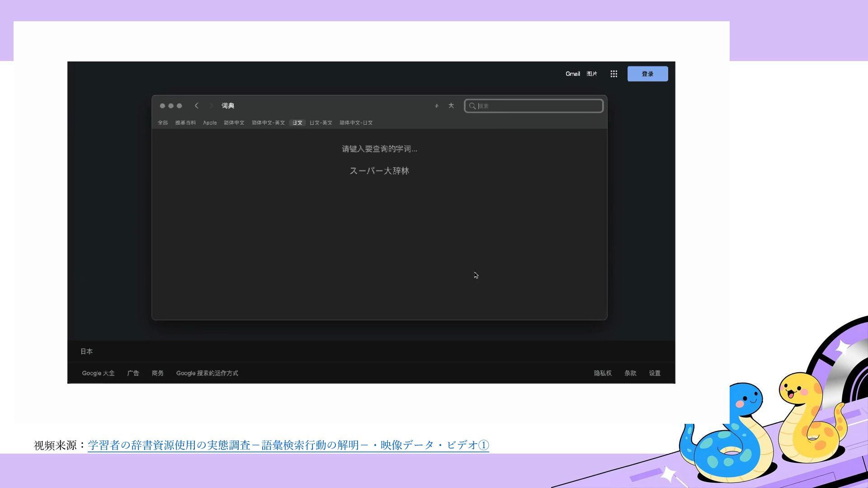Open the Gmail link
Viewport: 868px width, 488px height.
pyautogui.click(x=572, y=74)
